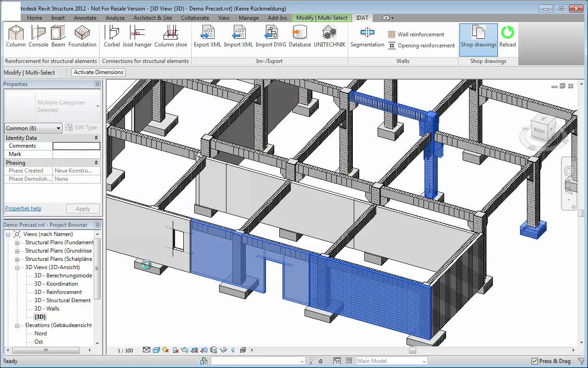Select the 3D - Walls view
This screenshot has height=368, width=588.
click(x=46, y=309)
